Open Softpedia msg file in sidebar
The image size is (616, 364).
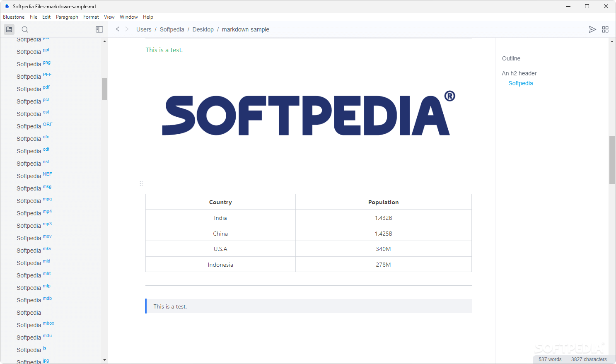(34, 188)
